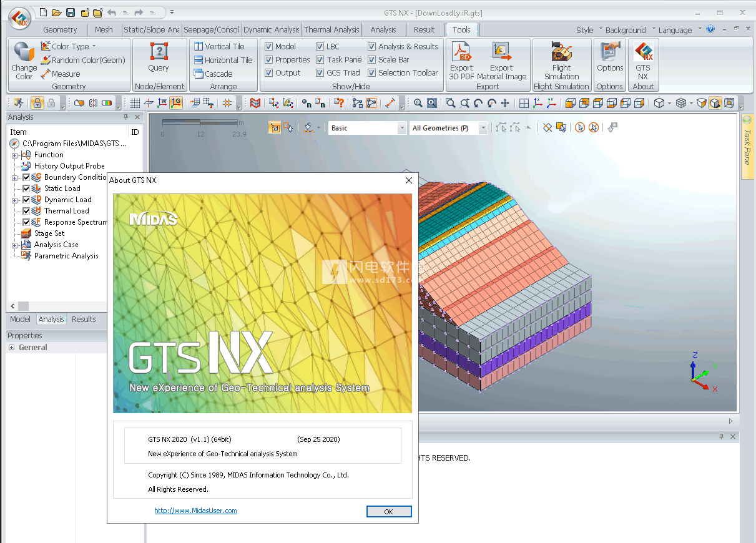Select Parametric Analysis tree item

(66, 256)
